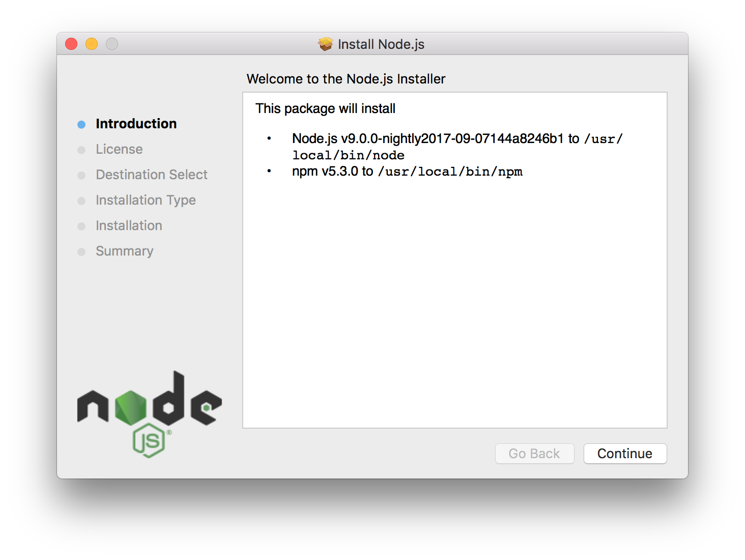745x560 pixels.
Task: Click the yellow minimize window button
Action: pos(92,44)
